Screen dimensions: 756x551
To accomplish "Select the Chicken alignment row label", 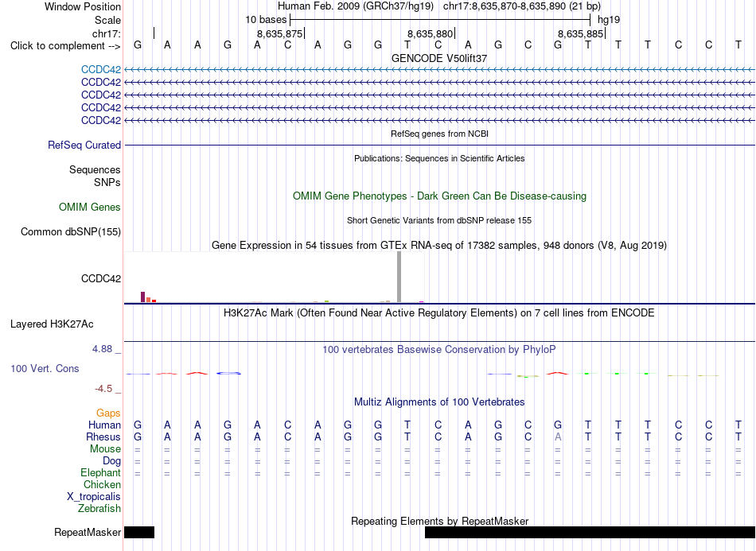I will tap(102, 484).
